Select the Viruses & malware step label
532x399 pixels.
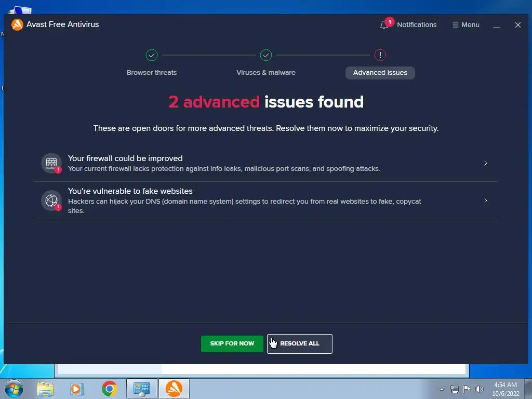[266, 73]
